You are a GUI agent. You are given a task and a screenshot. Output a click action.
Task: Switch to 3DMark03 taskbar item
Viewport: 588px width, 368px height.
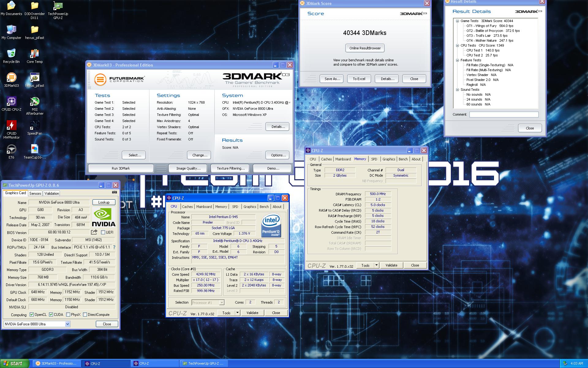pyautogui.click(x=57, y=363)
